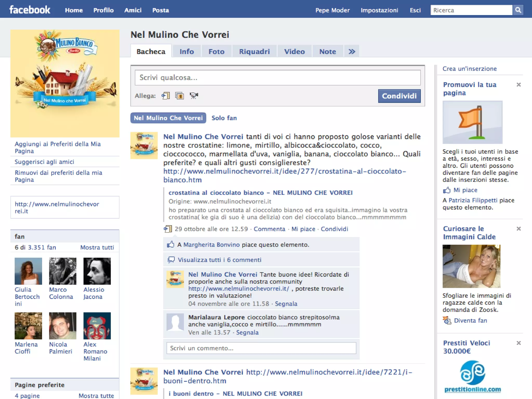Screen dimensions: 532x399
Task: Click the Diventa fan icon
Action: tap(447, 320)
